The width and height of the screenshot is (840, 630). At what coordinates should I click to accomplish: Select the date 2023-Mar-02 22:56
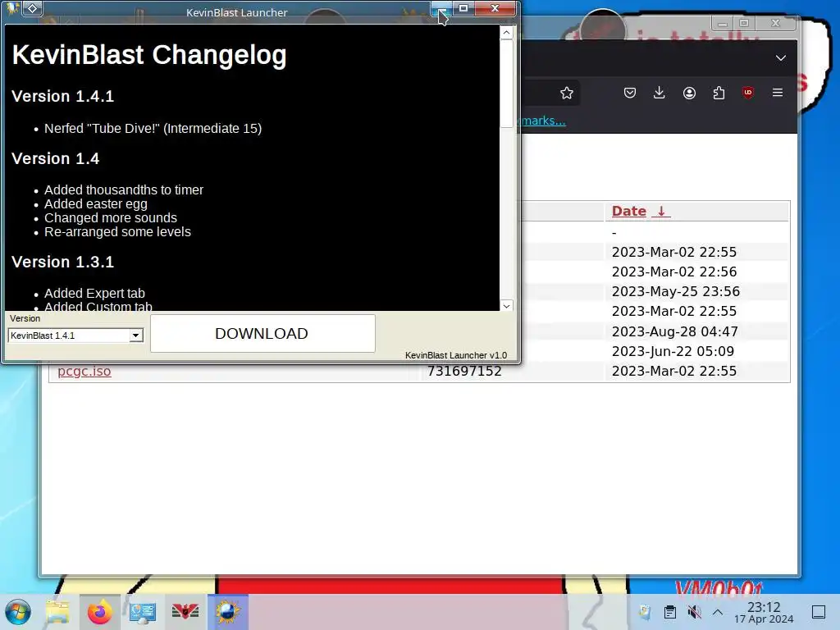674,272
